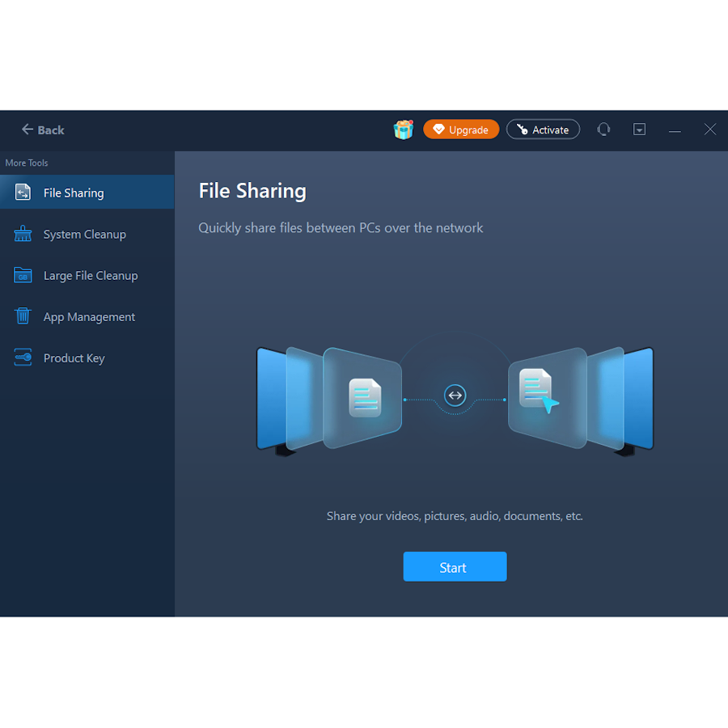Open support via the headset icon
This screenshot has width=728, height=728.
coord(603,129)
